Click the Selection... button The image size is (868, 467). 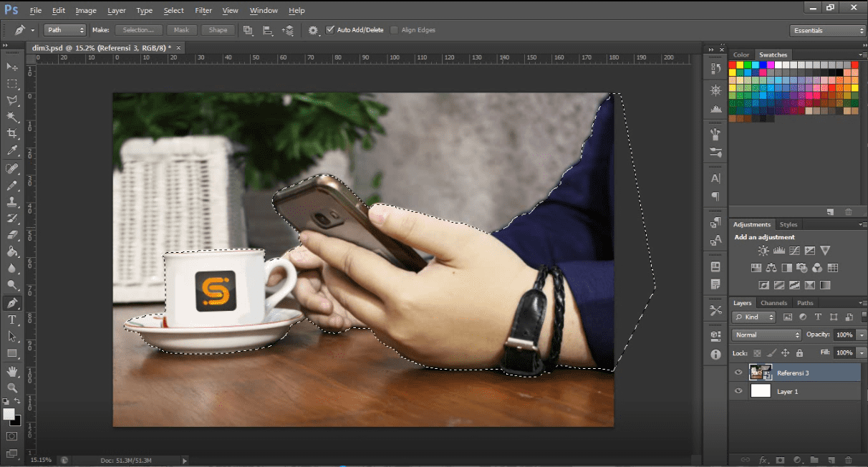point(138,30)
